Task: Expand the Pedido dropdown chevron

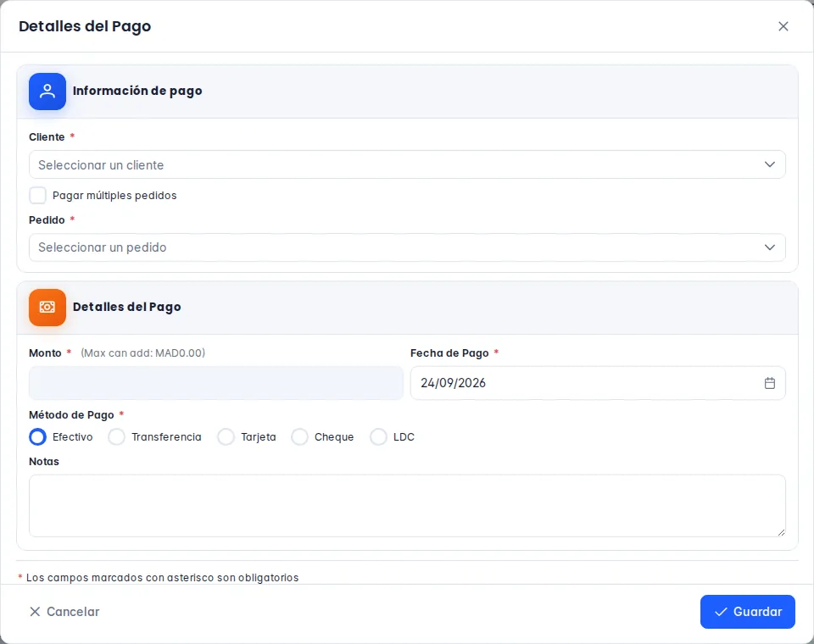Action: pyautogui.click(x=769, y=247)
